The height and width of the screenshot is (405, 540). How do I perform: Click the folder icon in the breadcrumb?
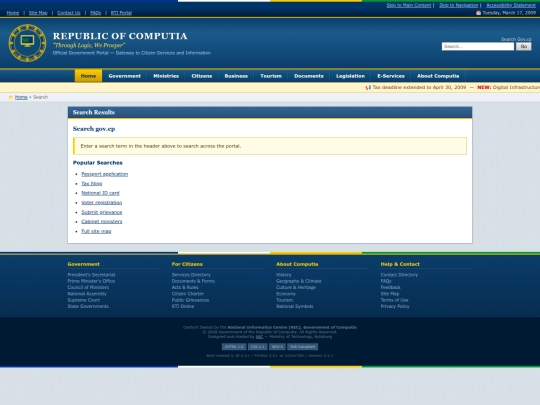pos(11,97)
